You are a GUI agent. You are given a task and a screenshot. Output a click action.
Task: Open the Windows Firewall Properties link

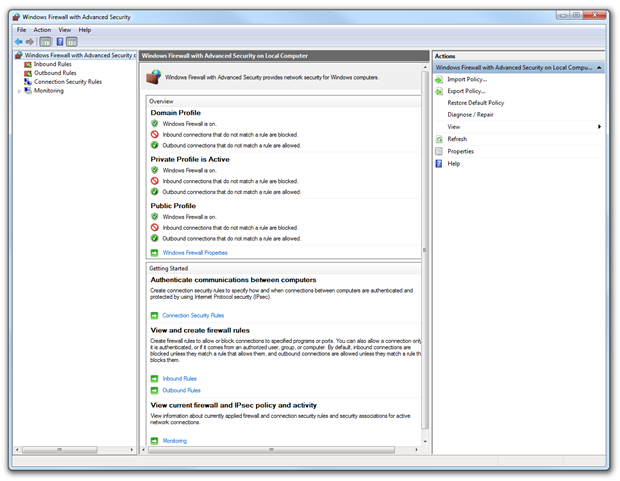(195, 253)
